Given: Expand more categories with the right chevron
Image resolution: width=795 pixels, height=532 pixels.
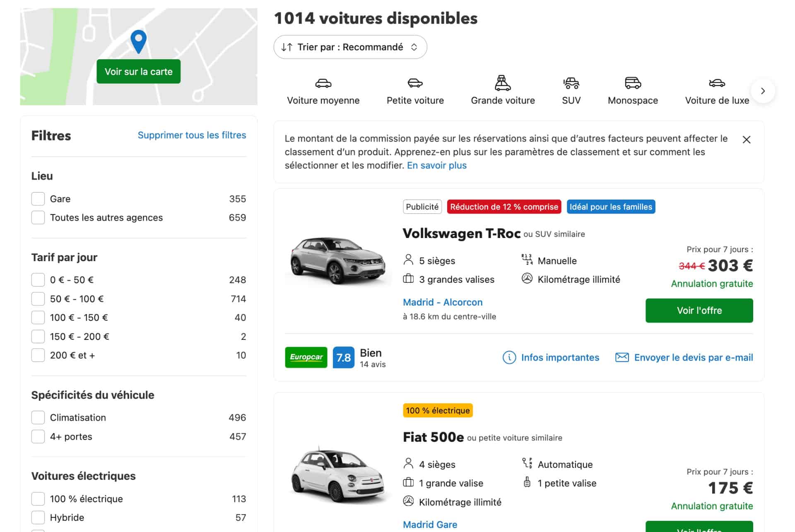Looking at the screenshot, I should pyautogui.click(x=763, y=91).
